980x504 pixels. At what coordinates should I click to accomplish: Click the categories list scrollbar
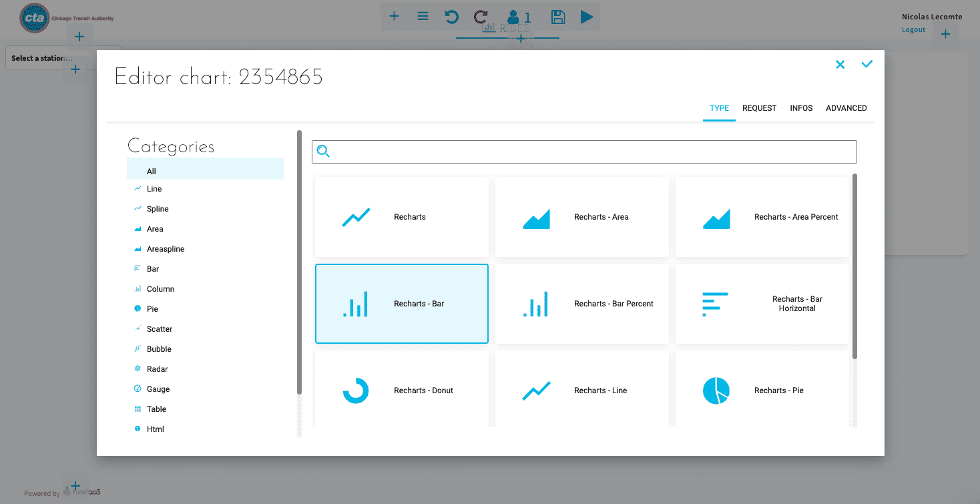[x=299, y=262]
